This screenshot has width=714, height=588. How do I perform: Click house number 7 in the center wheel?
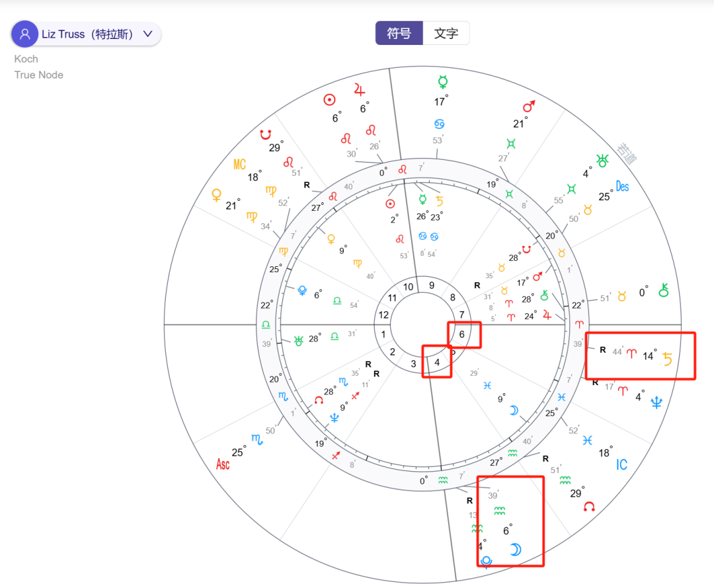[461, 314]
